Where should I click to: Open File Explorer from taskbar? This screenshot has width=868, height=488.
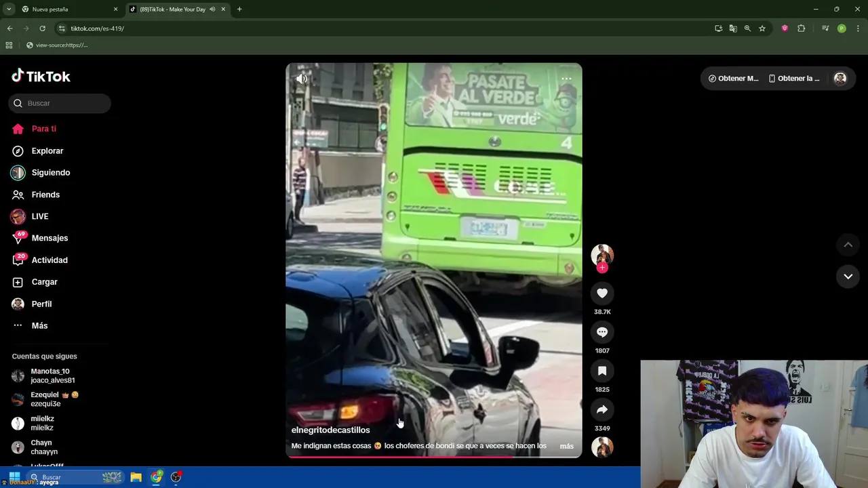pos(136,477)
